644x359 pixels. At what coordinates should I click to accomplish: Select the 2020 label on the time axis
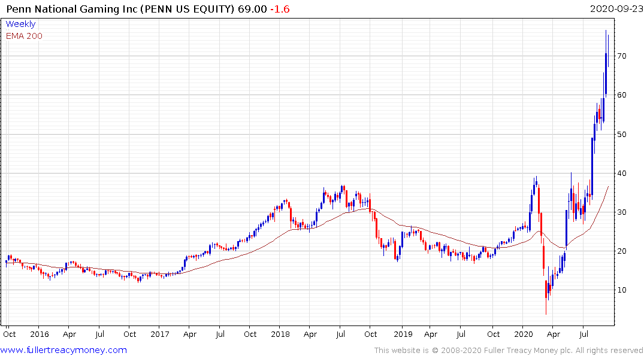coord(523,334)
